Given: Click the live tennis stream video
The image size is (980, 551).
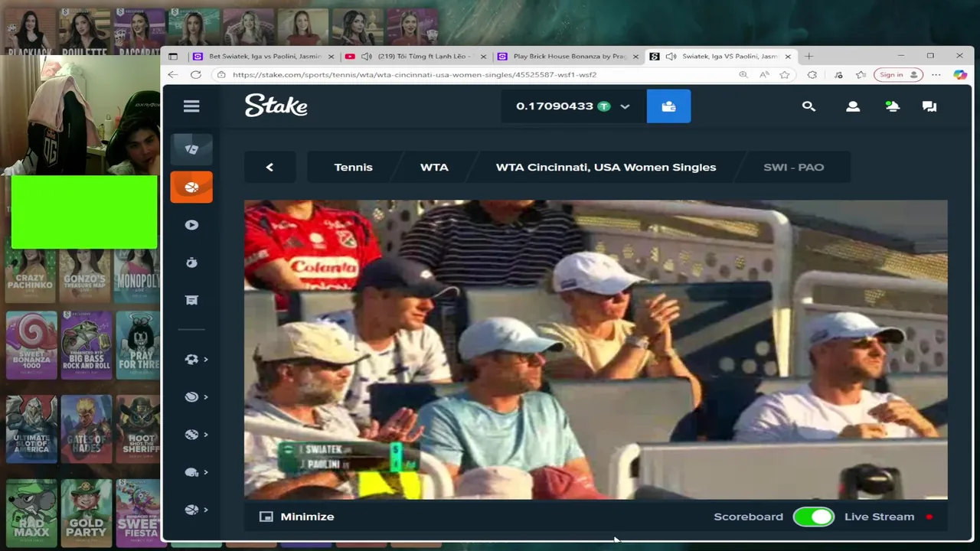Looking at the screenshot, I should pos(596,350).
